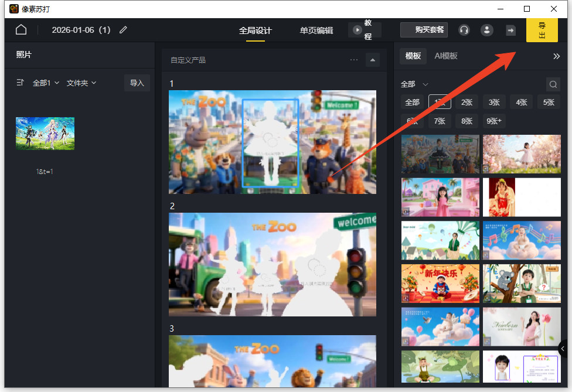Filter templates by 9张+

pos(494,121)
